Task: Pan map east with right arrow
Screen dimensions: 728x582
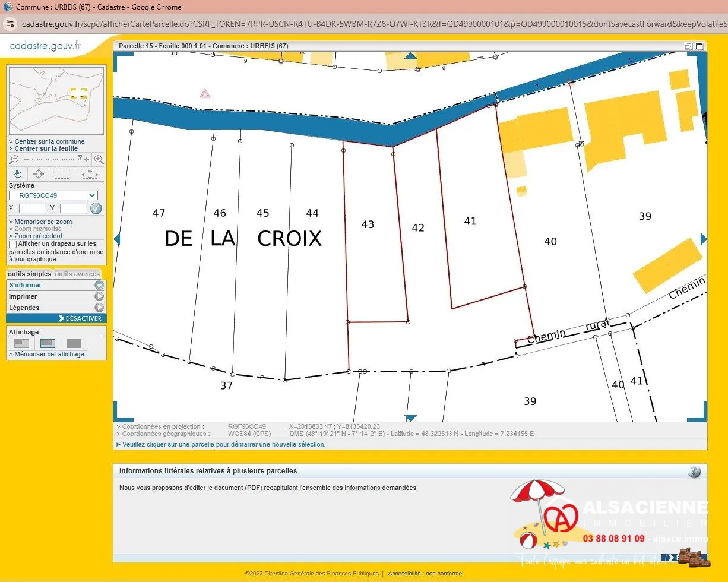Action: click(704, 239)
